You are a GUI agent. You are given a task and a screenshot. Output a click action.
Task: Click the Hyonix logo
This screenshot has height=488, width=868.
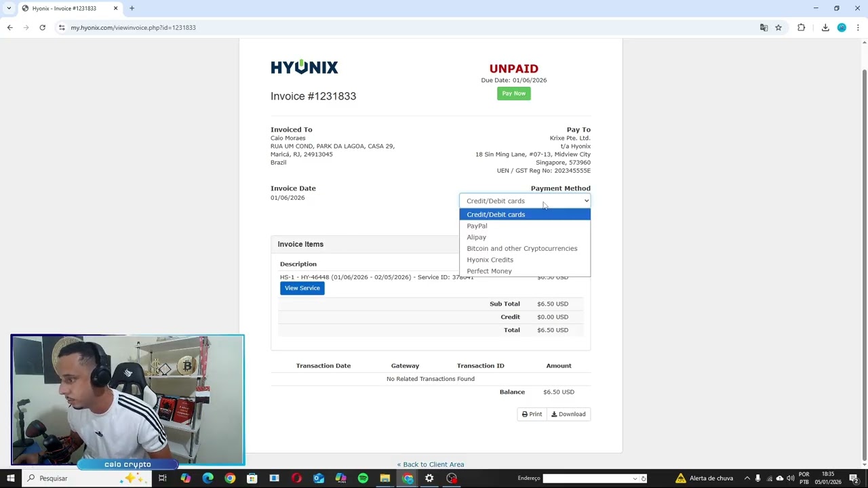click(304, 67)
